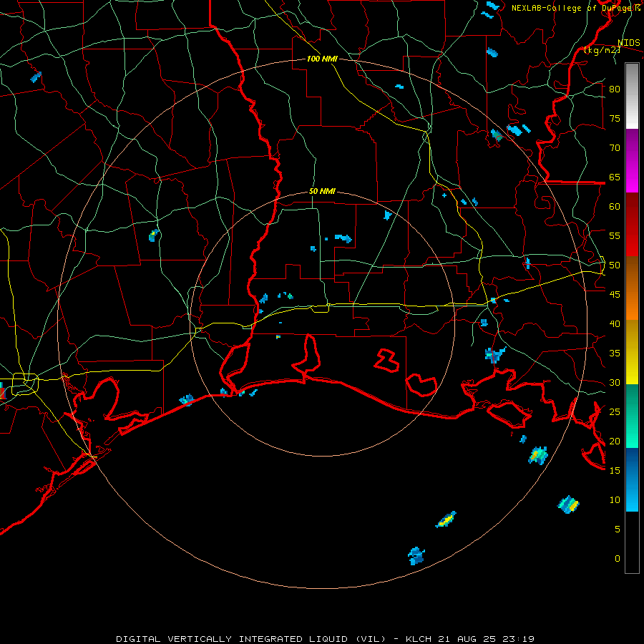Click the scale value 0
Viewport: 644px width, 644px height.
618,559
